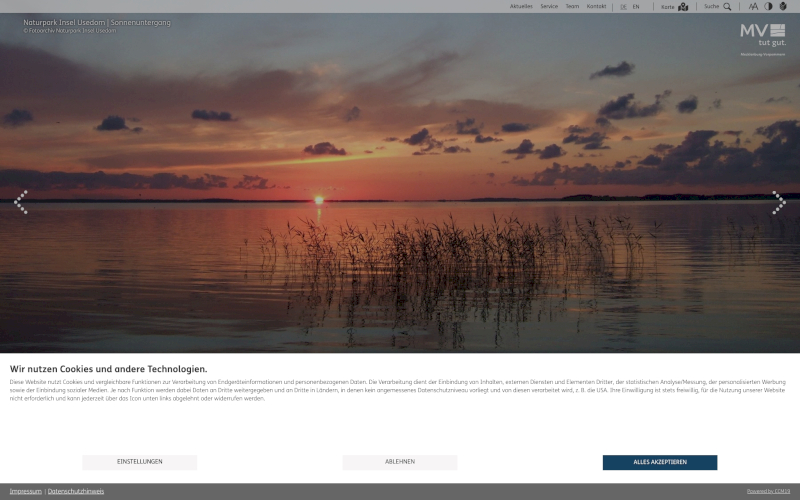Open the Impressum link
The width and height of the screenshot is (800, 500).
pyautogui.click(x=26, y=491)
